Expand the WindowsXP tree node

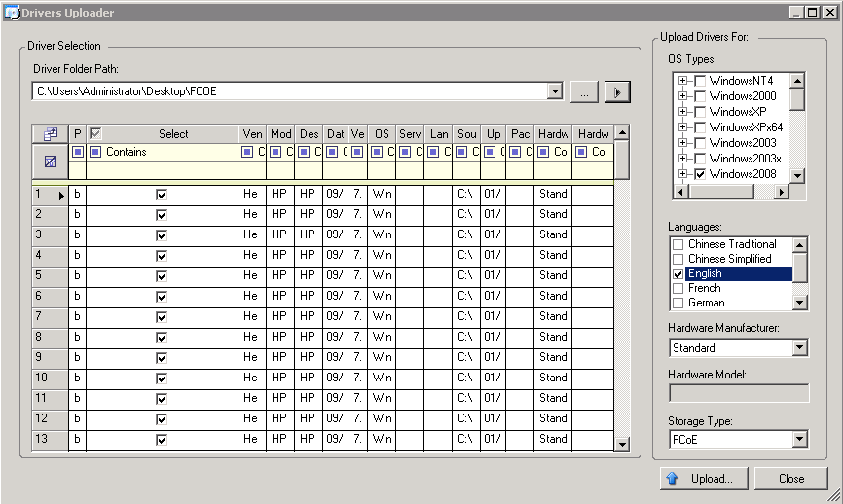coord(683,112)
